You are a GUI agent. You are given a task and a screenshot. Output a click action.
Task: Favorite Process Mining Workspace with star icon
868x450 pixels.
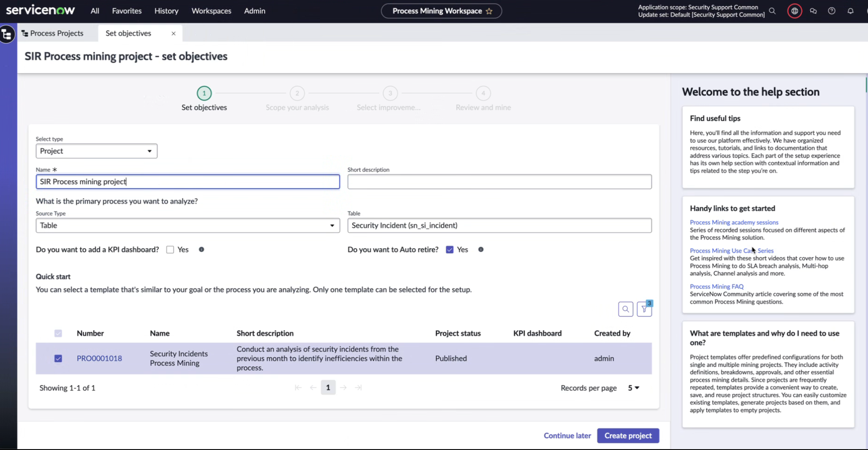pos(489,11)
